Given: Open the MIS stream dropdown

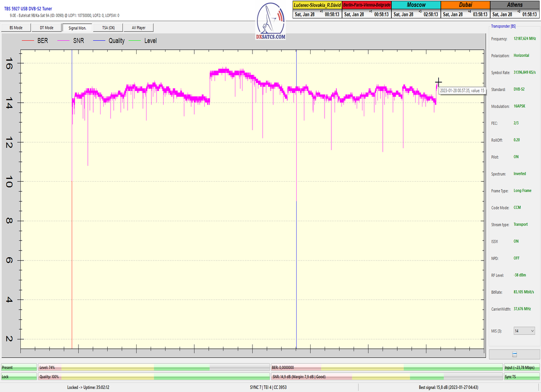Looking at the screenshot, I should pyautogui.click(x=524, y=331).
